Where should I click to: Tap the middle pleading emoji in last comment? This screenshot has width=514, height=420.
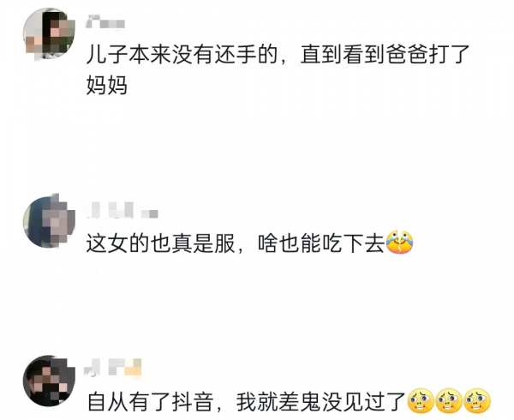tap(449, 401)
